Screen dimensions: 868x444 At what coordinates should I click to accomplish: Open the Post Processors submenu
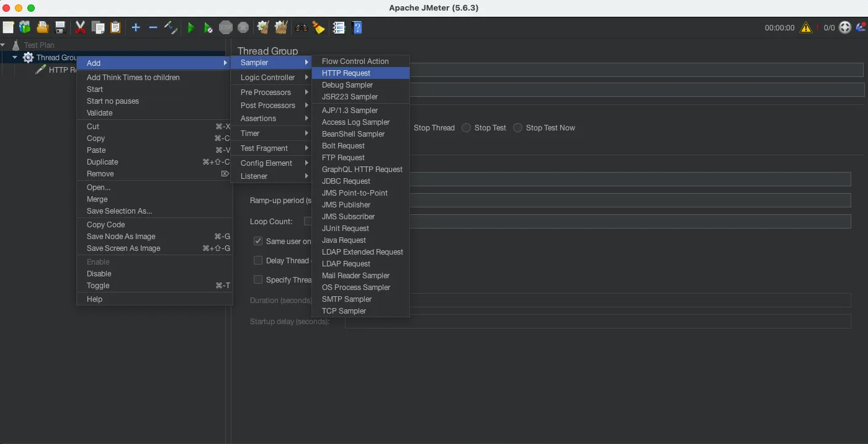coord(271,106)
